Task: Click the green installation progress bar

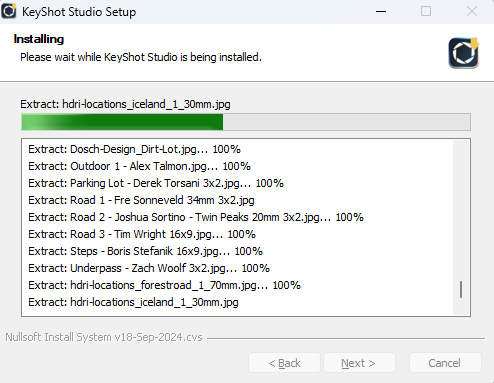Action: coord(246,122)
